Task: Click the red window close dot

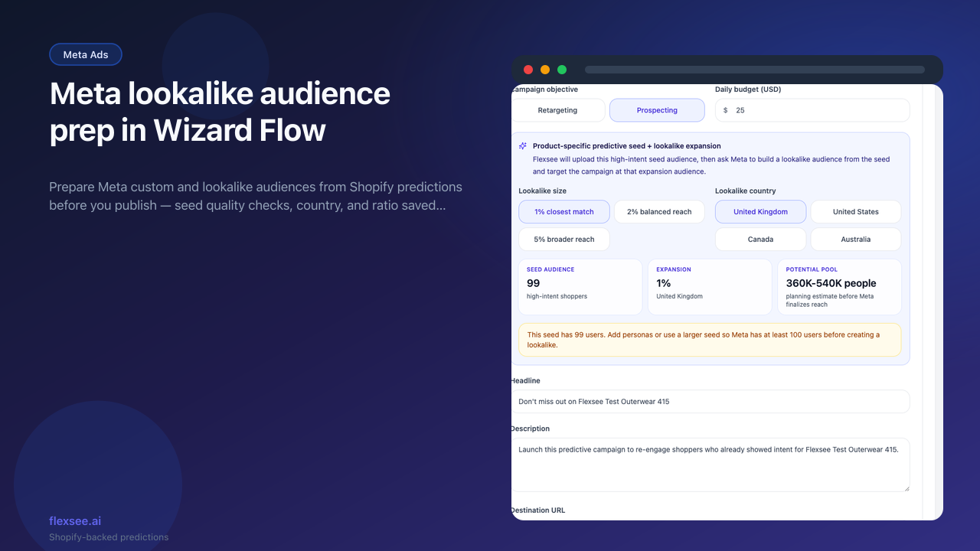Action: click(528, 70)
